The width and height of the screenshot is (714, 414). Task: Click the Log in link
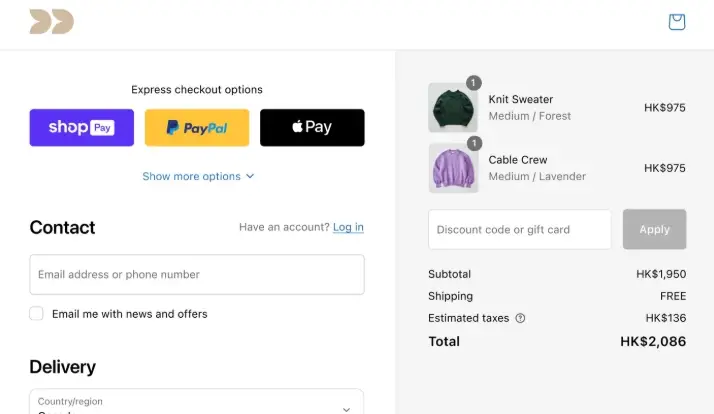348,227
